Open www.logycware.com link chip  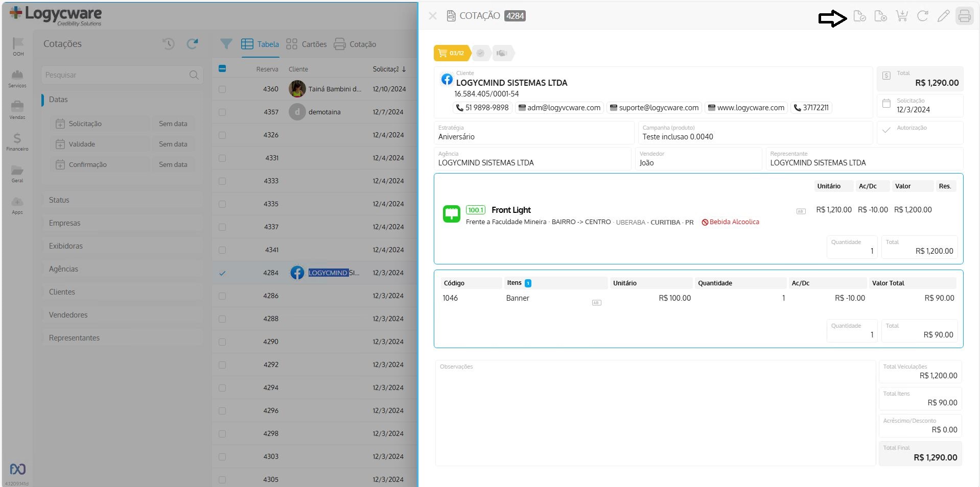point(746,108)
